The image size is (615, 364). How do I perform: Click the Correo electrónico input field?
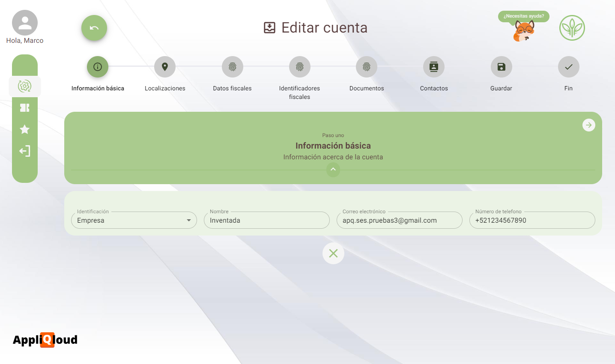[399, 220]
